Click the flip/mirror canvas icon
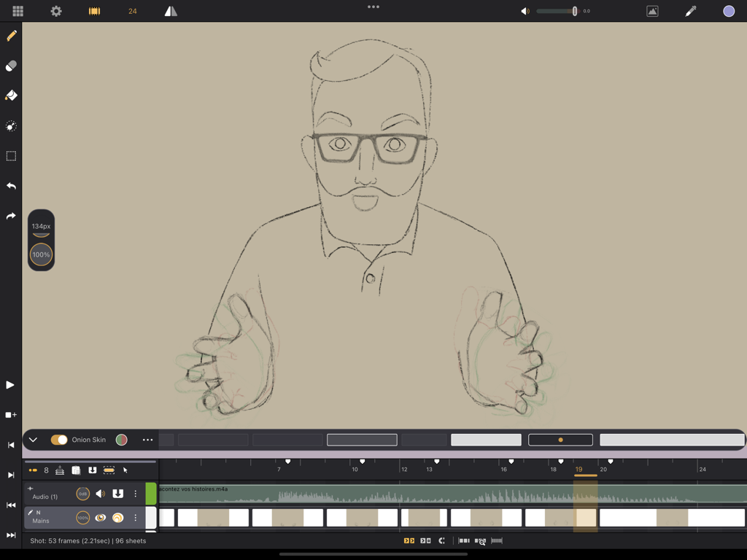The width and height of the screenshot is (747, 560). point(171,11)
